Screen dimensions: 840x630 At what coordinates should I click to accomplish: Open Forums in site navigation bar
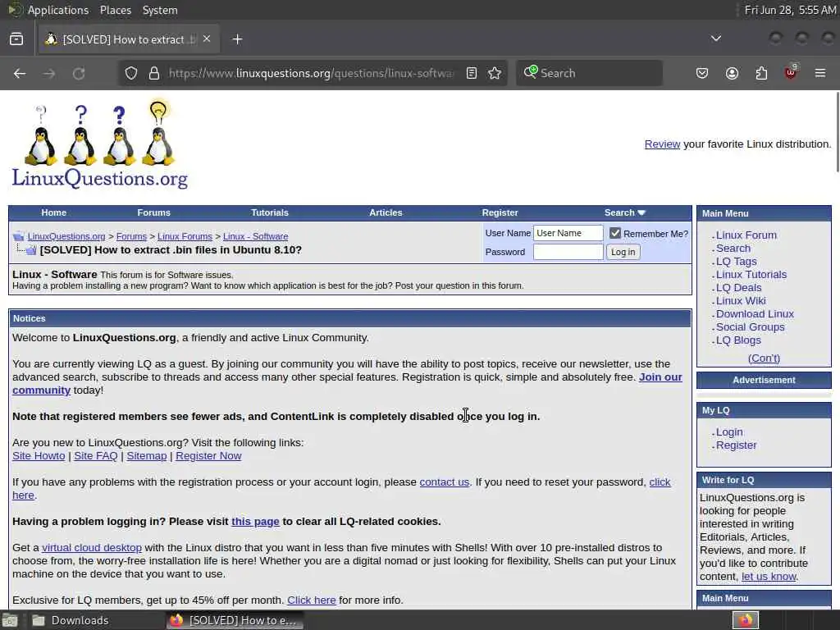[x=153, y=212]
